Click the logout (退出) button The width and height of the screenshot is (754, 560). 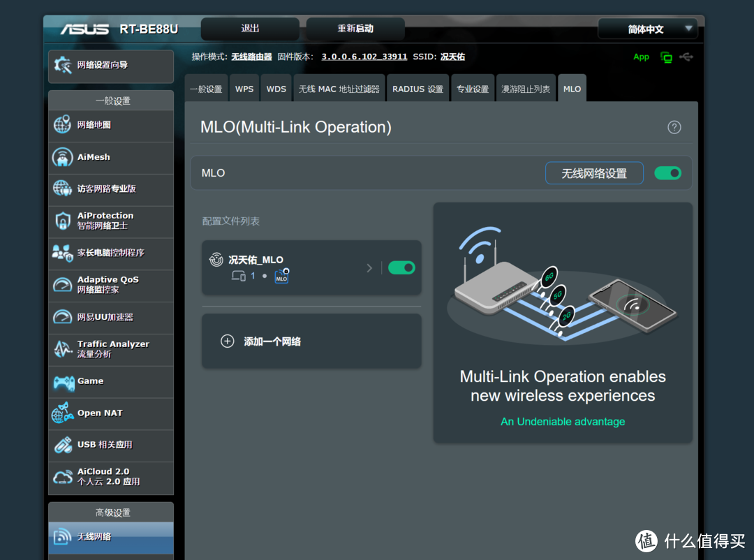[250, 29]
